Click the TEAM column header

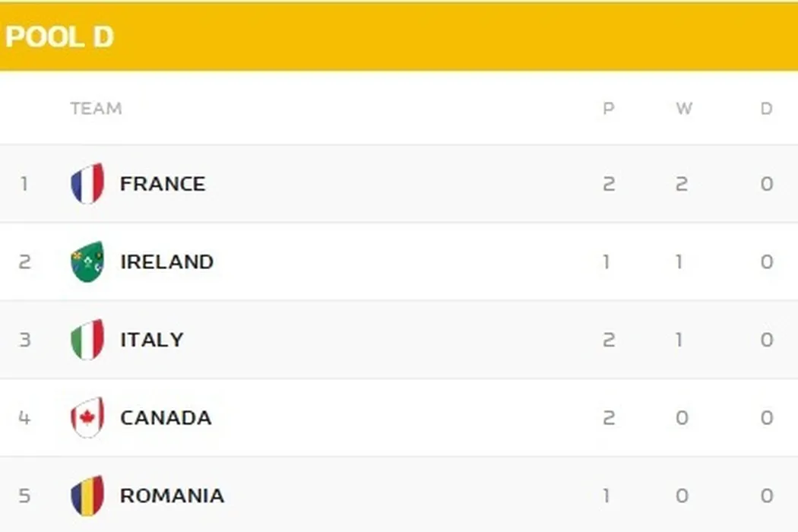pos(96,109)
